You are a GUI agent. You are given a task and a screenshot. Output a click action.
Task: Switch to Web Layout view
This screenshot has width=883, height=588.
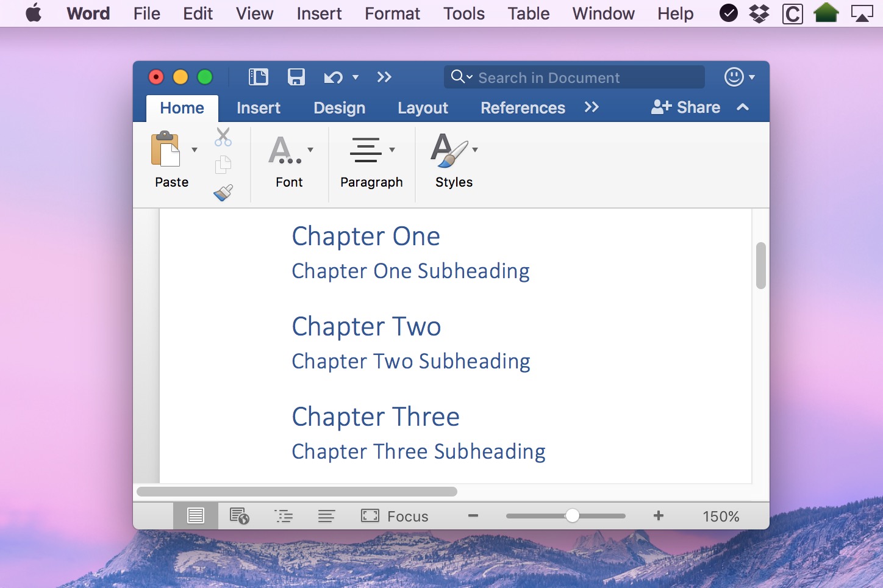(239, 516)
